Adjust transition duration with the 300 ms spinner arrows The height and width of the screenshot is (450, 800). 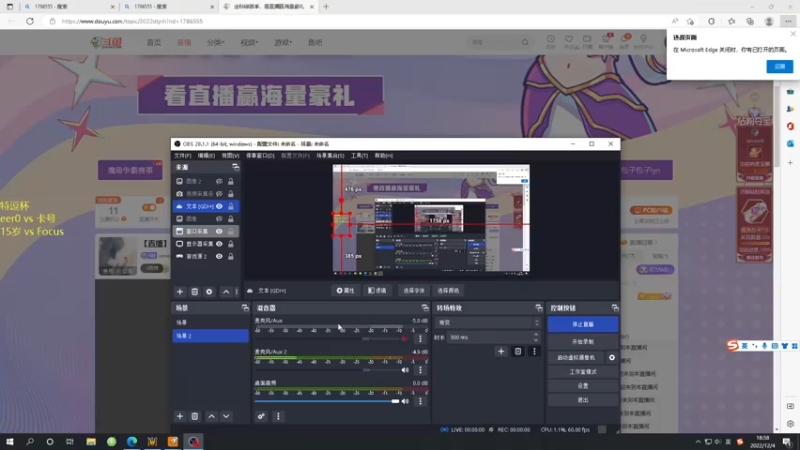coord(536,337)
